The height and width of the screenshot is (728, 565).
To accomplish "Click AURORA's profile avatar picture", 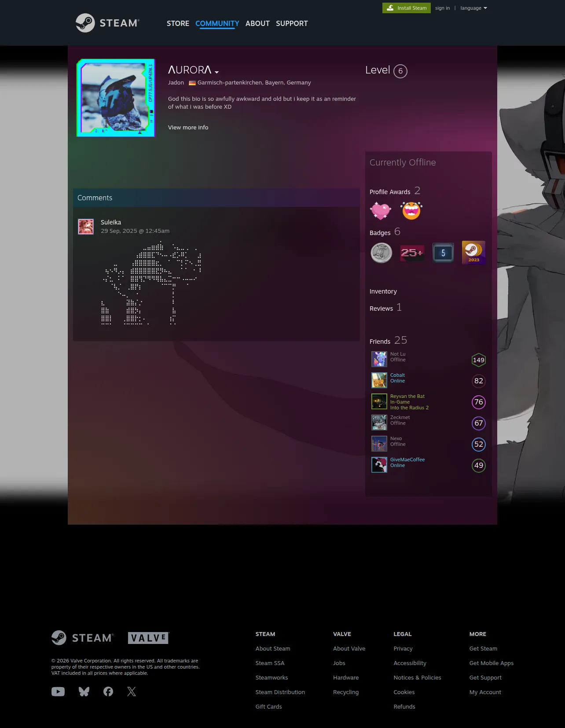I will [x=116, y=98].
